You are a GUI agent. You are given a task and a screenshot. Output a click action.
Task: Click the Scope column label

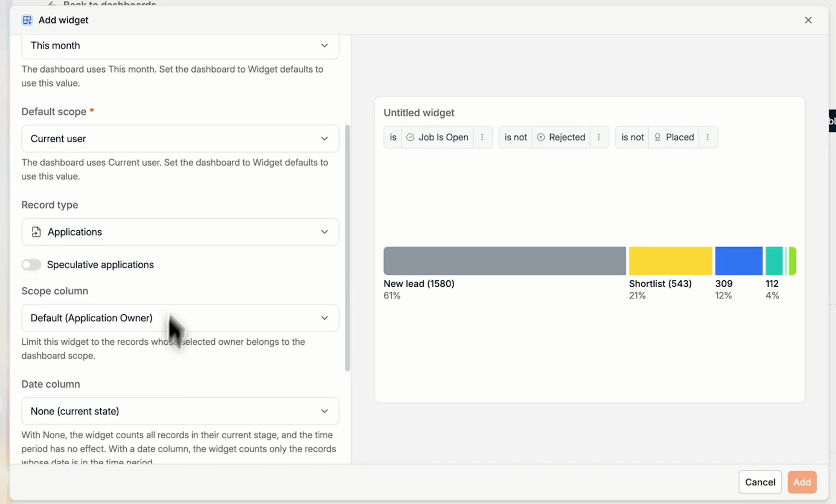(x=55, y=291)
